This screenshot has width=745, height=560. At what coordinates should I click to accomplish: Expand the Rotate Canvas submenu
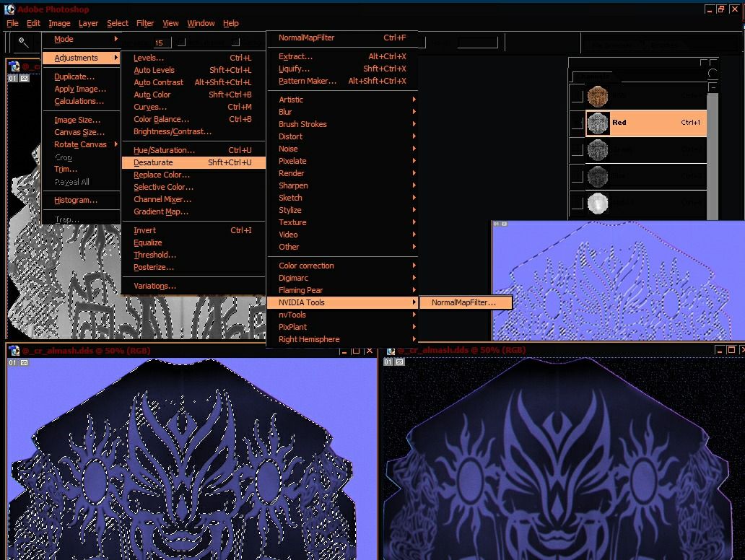(x=80, y=144)
